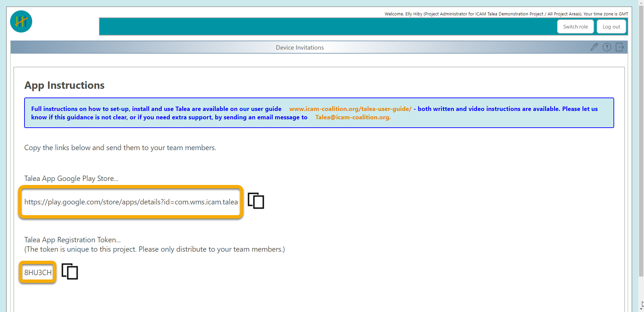Click the Talea logo in the header
The image size is (644, 312).
(21, 21)
